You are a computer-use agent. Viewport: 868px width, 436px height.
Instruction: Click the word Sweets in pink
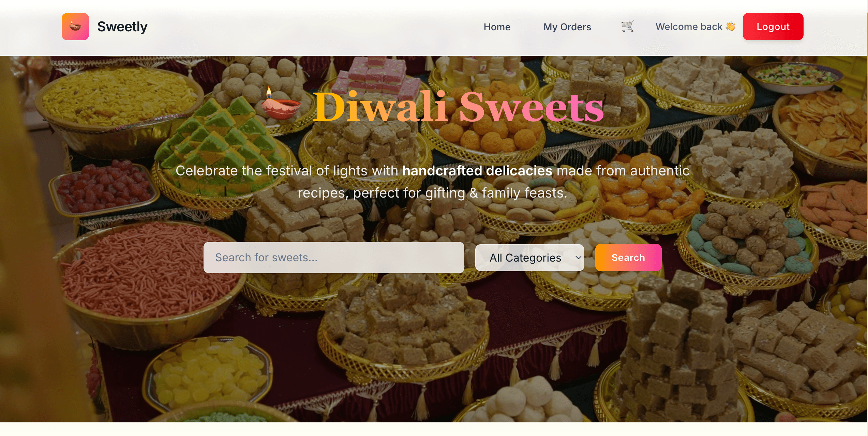(x=532, y=107)
